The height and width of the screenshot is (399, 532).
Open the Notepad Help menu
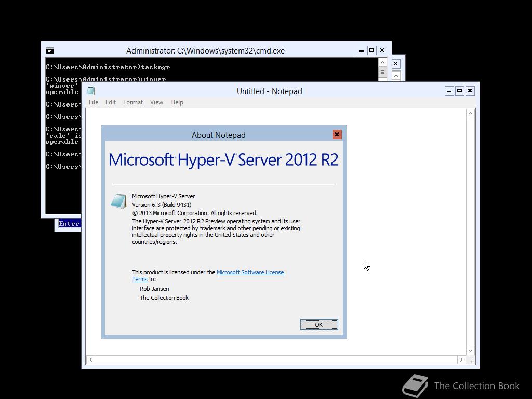tap(177, 102)
